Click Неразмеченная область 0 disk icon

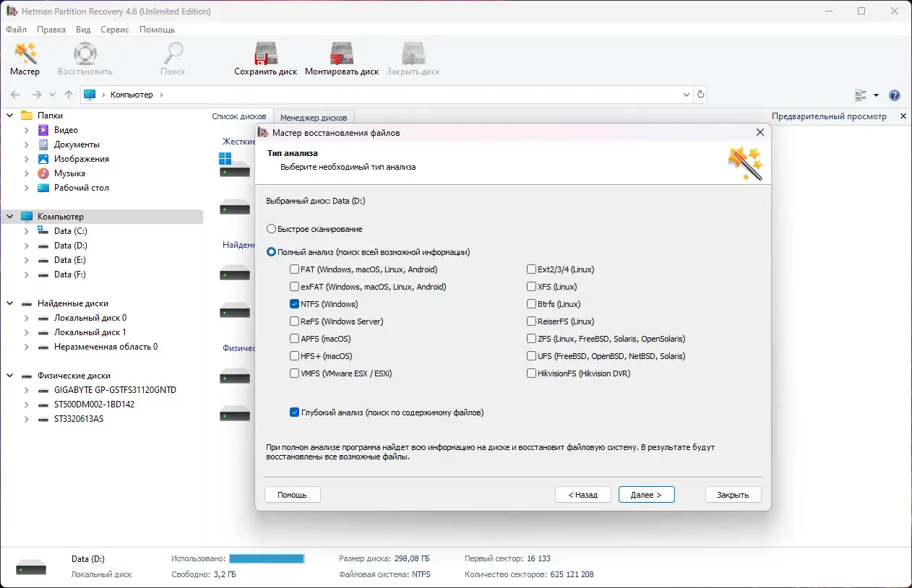click(43, 347)
